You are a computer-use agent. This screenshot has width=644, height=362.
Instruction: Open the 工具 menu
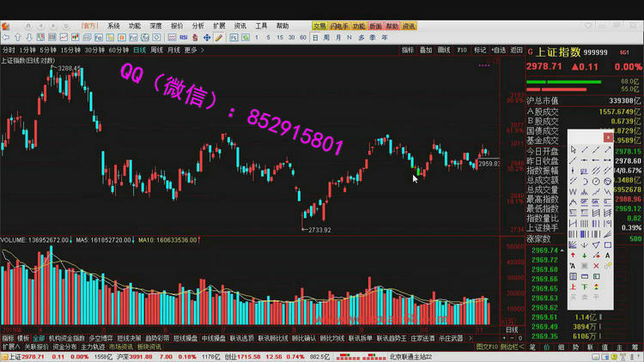tap(261, 26)
